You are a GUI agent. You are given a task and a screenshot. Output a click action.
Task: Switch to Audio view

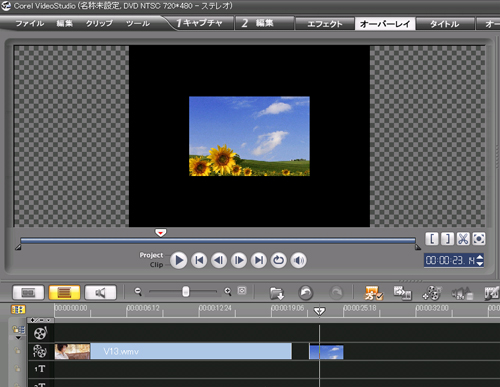tap(100, 293)
